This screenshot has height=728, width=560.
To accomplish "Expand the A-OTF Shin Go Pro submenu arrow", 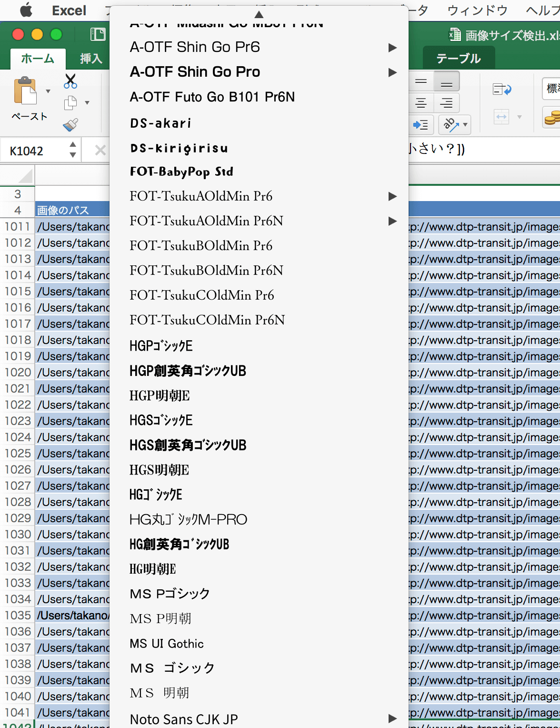I will click(x=392, y=72).
